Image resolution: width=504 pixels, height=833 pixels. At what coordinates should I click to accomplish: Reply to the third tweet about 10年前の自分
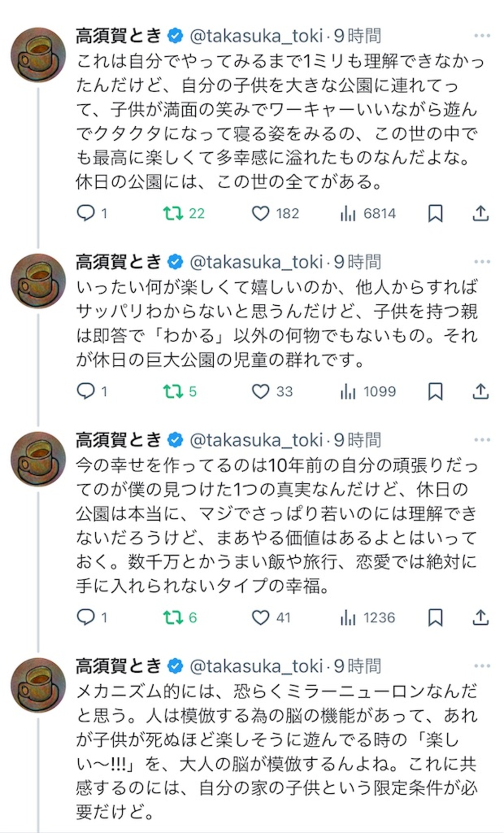pos(86,617)
